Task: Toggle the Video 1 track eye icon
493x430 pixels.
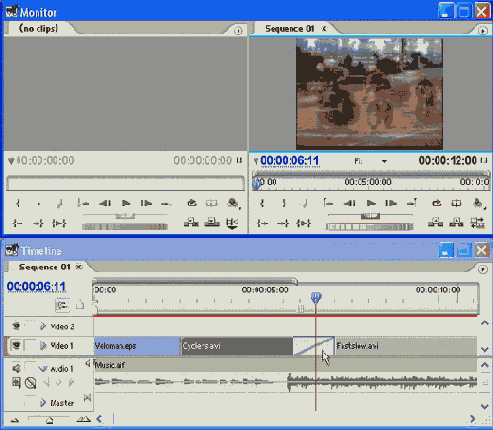Action: click(x=16, y=345)
